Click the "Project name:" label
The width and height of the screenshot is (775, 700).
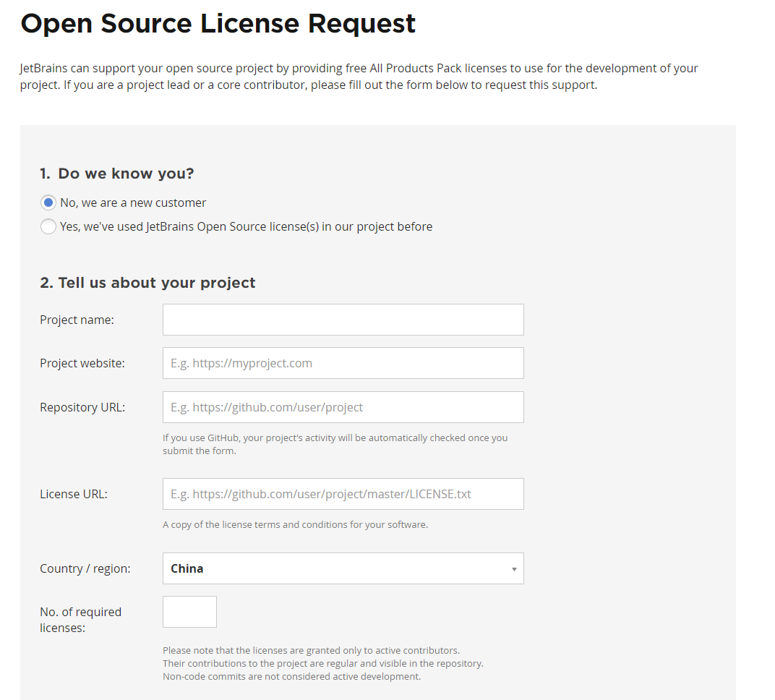(77, 320)
